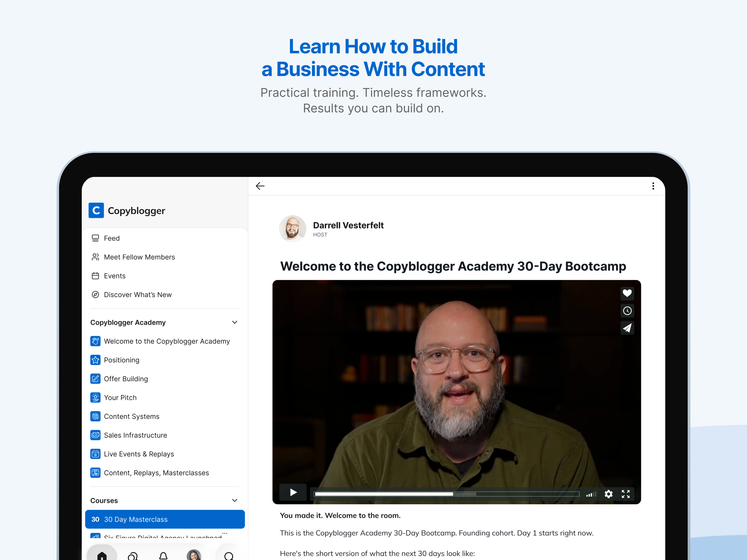Open Discover What's New
Screen dimensions: 747x560
(x=165, y=294)
